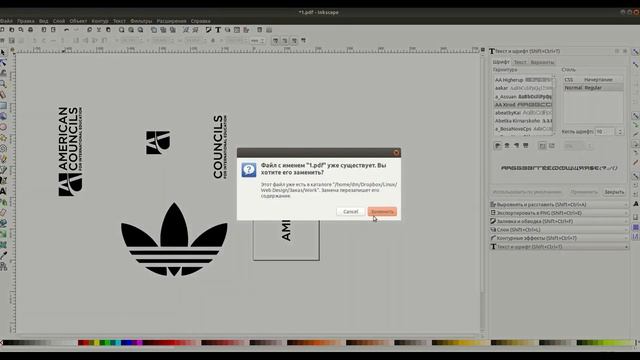Open the Правка menu
Screen dimensions: 640x360
(x=26, y=21)
